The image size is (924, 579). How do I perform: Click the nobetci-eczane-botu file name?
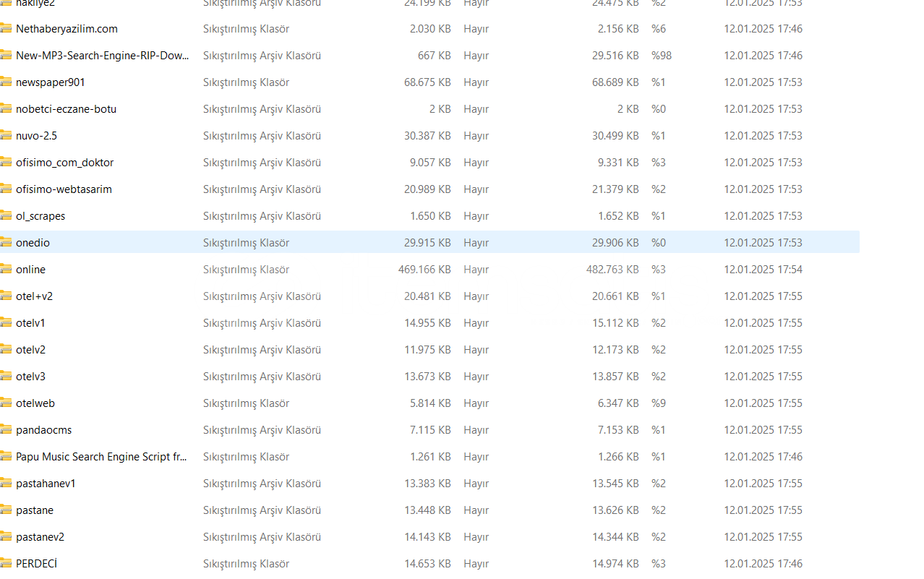(x=66, y=109)
